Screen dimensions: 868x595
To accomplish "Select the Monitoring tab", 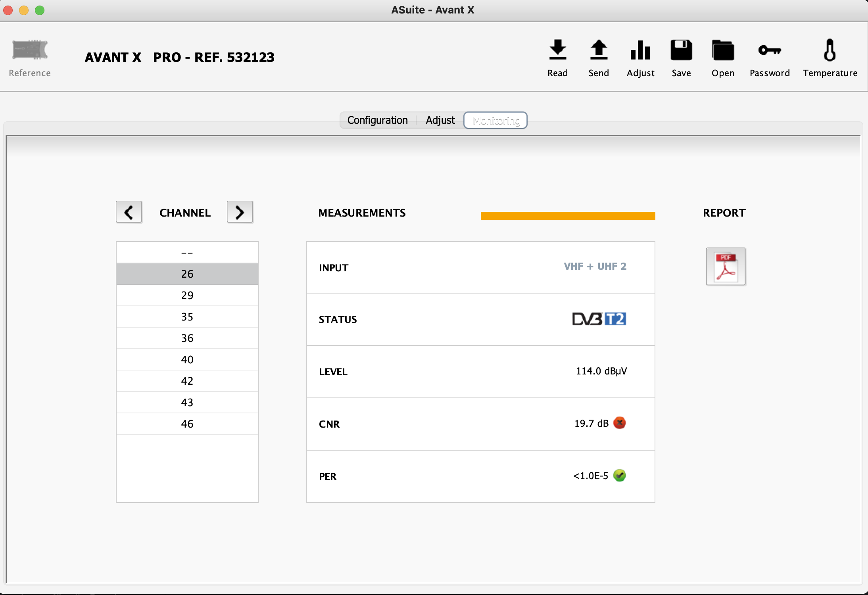I will 495,120.
